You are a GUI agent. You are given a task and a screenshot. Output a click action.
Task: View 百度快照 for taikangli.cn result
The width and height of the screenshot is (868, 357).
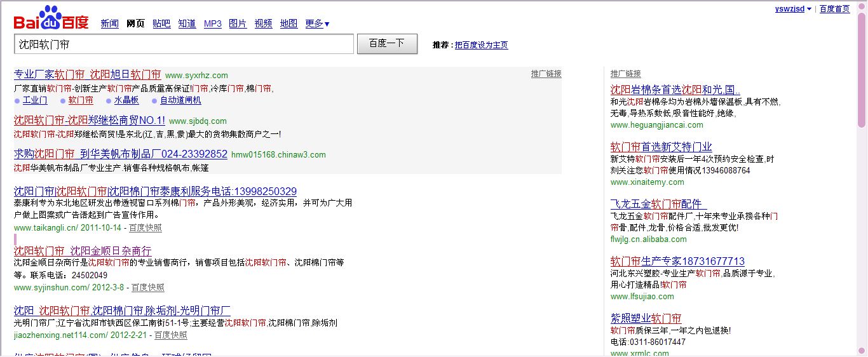145,227
